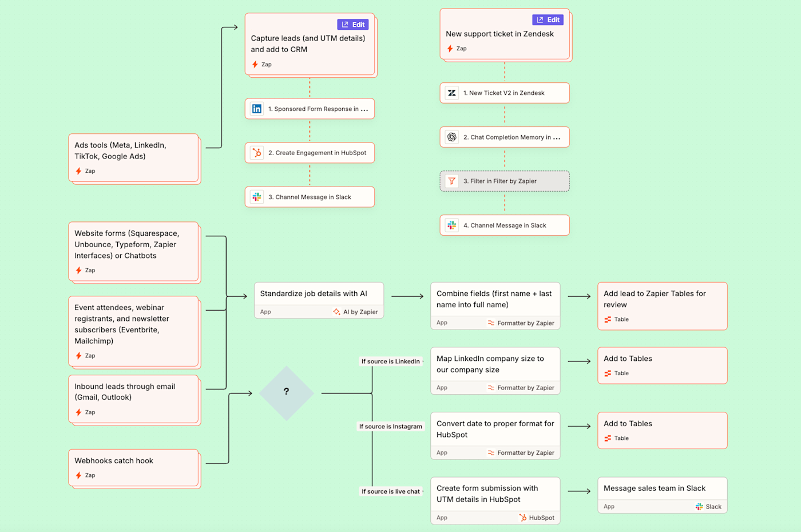Open step 4 Channel Message in Slack

[505, 225]
